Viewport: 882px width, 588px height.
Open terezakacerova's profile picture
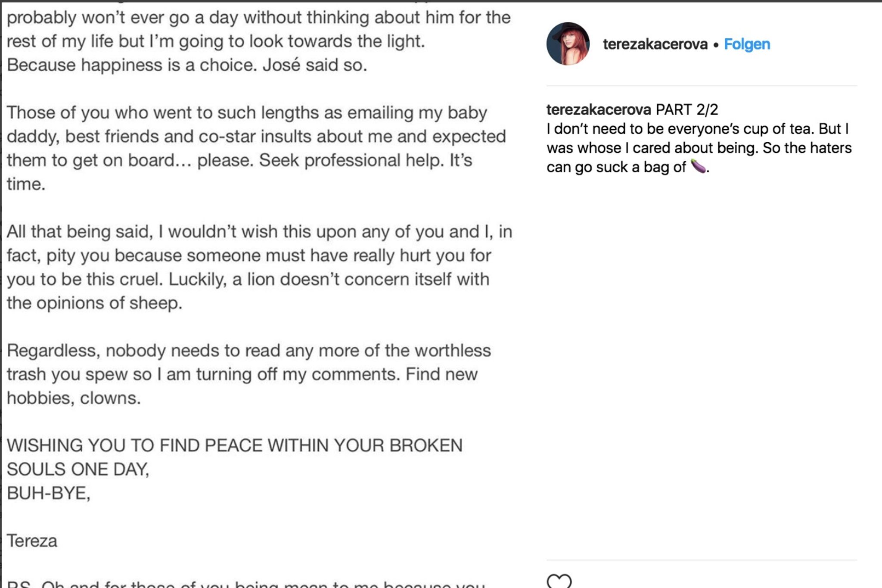[x=568, y=44]
